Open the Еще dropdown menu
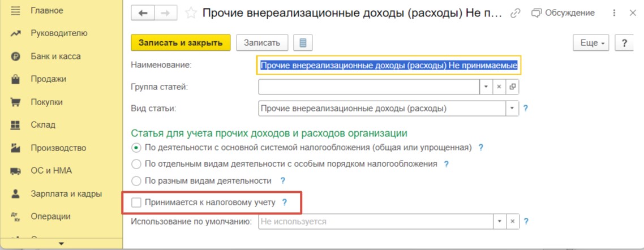The width and height of the screenshot is (644, 250). tap(591, 42)
